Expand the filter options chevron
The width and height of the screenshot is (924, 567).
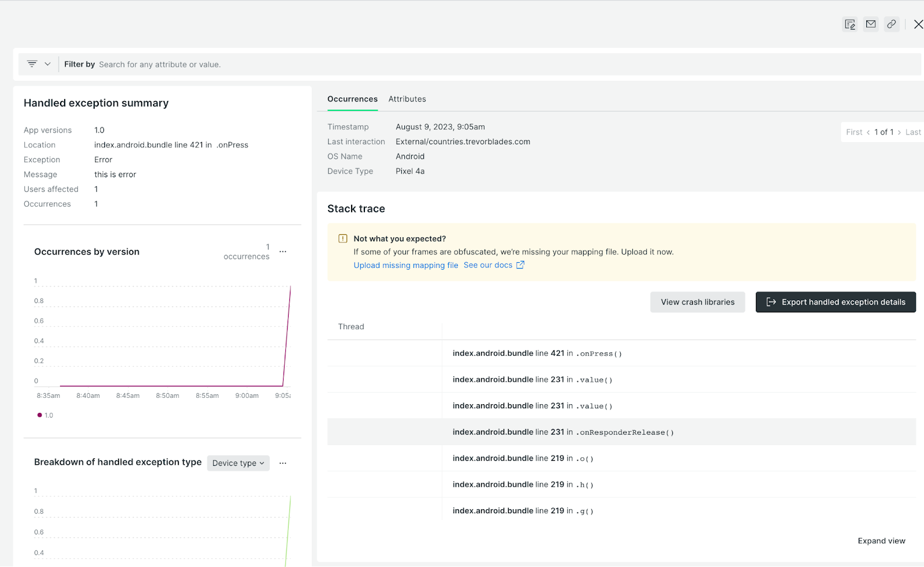tap(49, 64)
